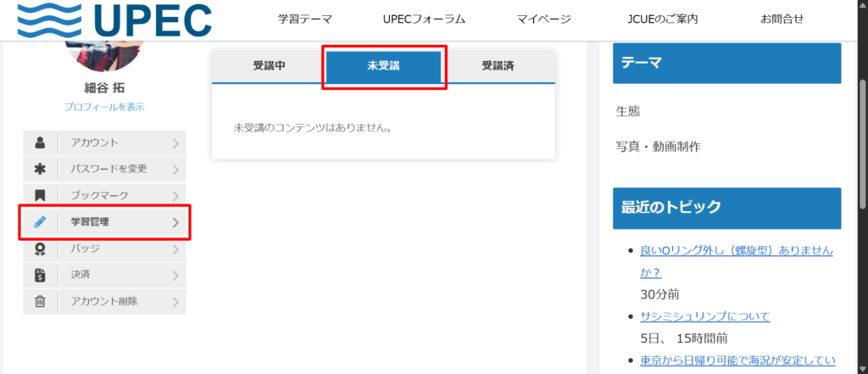
Task: Click the trash icon for アカウント削除
Action: pyautogui.click(x=40, y=301)
